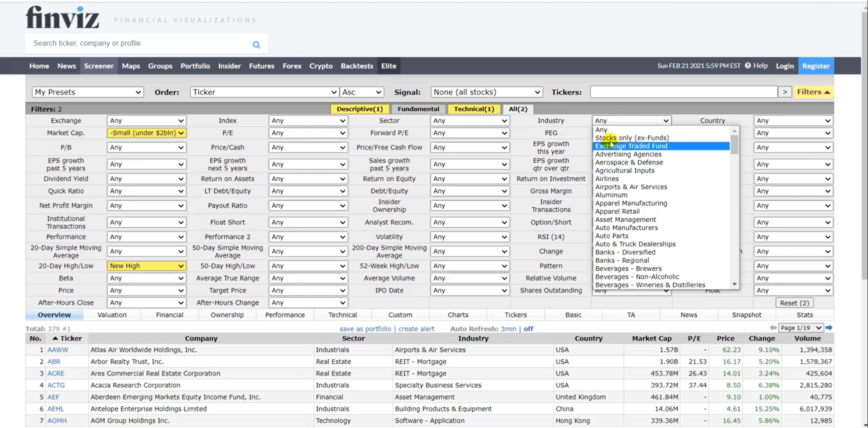Open the ACTG ticker link
The image size is (868, 428).
pyautogui.click(x=56, y=385)
